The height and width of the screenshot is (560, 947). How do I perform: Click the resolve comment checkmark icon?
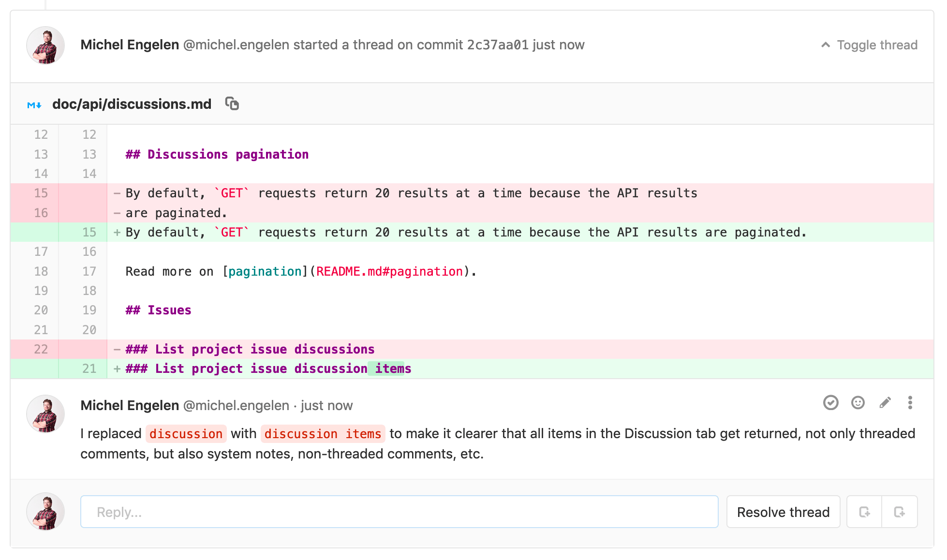830,403
